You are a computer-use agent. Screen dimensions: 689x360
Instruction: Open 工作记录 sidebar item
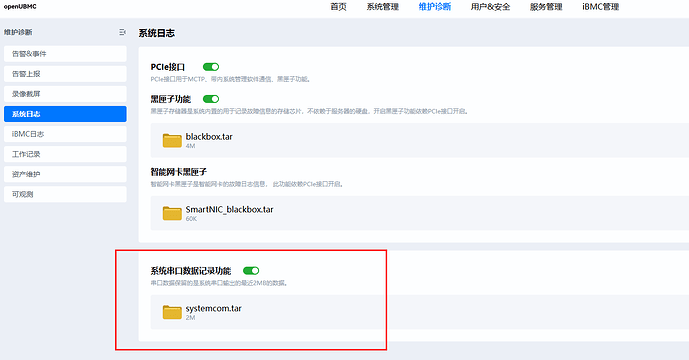(65, 154)
